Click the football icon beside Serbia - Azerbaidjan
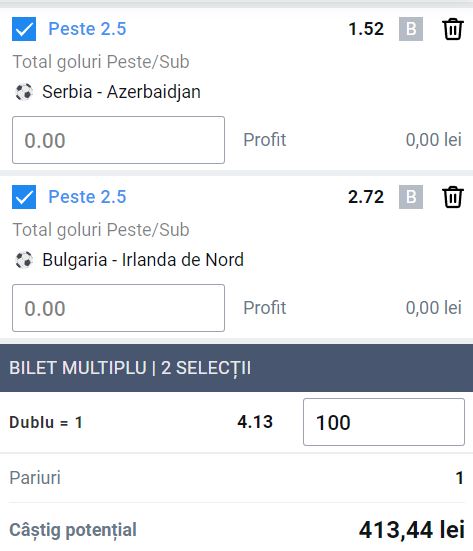Screen dimensions: 473x551 24,92
